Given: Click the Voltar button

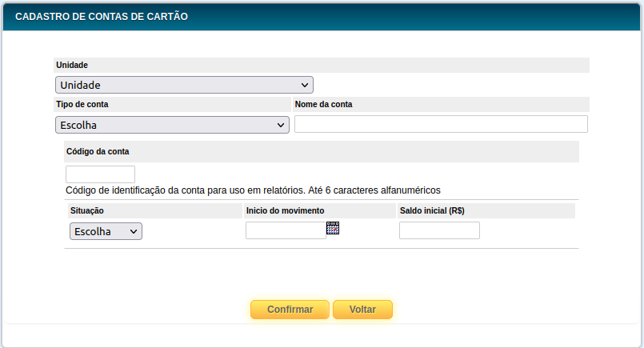Looking at the screenshot, I should tap(362, 309).
